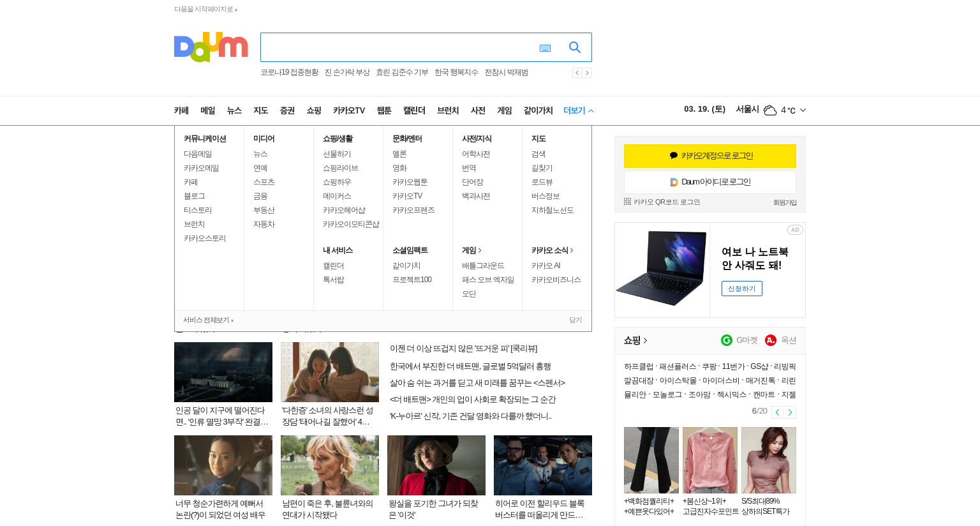Close the menu panel with 닫기
Viewport: 980px width, 526px height.
[575, 320]
